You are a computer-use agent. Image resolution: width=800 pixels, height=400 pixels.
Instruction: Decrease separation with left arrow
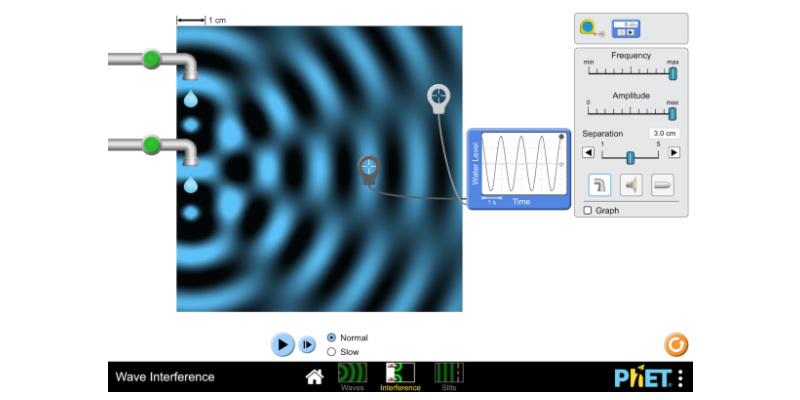[588, 153]
